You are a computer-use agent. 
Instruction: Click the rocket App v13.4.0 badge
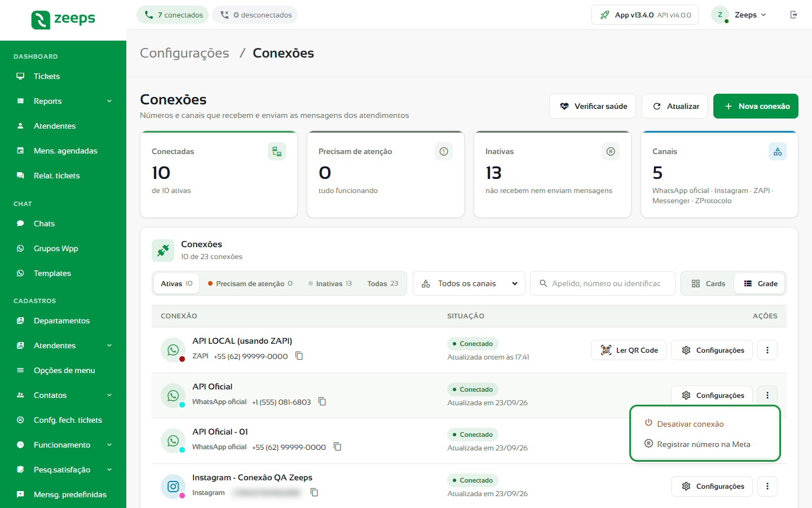click(x=645, y=15)
